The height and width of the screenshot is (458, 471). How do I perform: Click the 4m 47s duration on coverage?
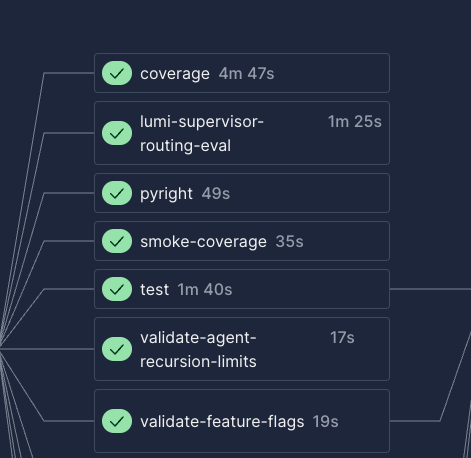[x=246, y=74]
